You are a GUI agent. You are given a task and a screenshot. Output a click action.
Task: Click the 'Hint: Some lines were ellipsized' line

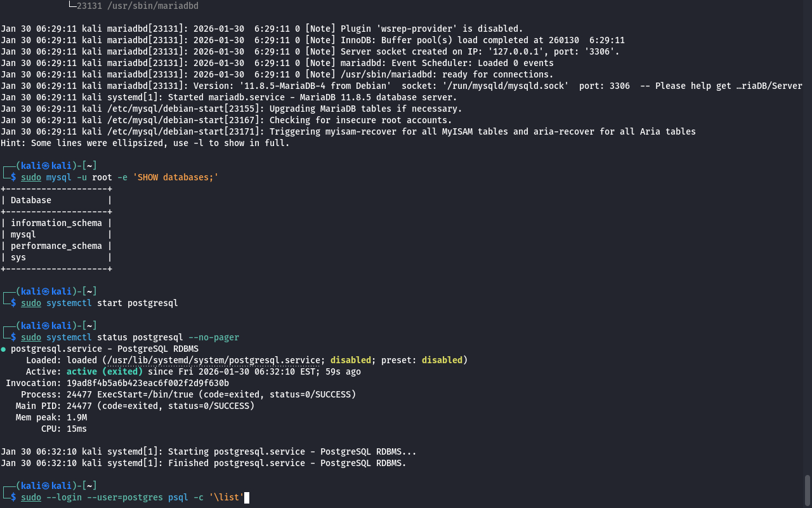point(145,143)
